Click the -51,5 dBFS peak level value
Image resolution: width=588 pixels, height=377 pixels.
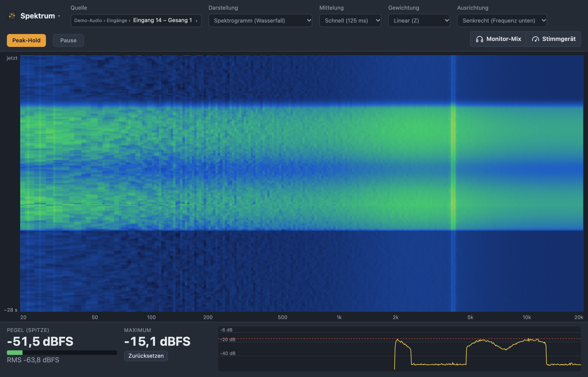[x=40, y=342]
